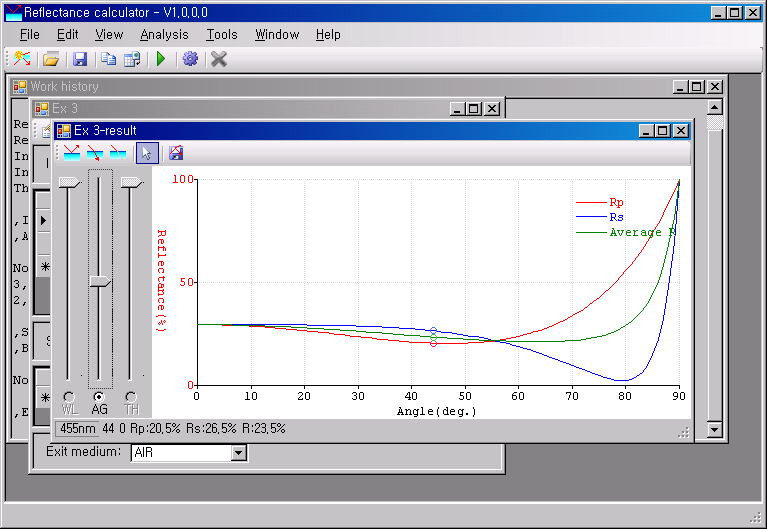Viewport: 767px width, 529px height.
Task: Open the Analysis menu
Action: (x=164, y=35)
